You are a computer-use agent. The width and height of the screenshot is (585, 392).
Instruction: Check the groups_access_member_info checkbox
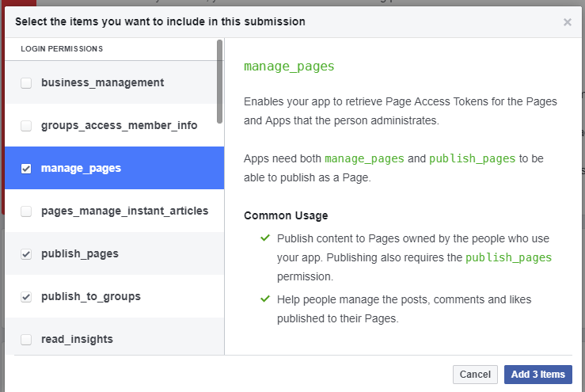(x=26, y=125)
